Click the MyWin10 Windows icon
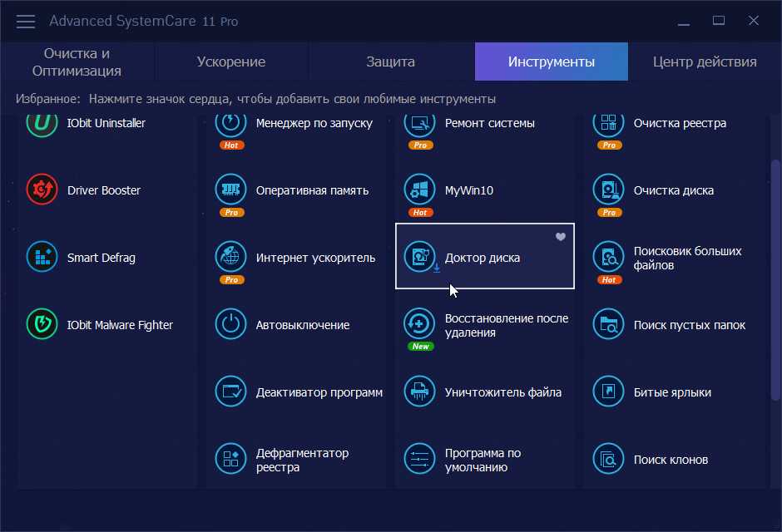 point(419,190)
